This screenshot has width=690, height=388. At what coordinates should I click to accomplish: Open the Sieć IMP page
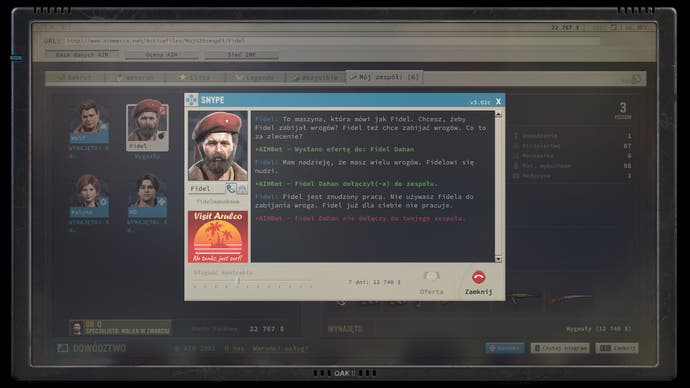[242, 55]
